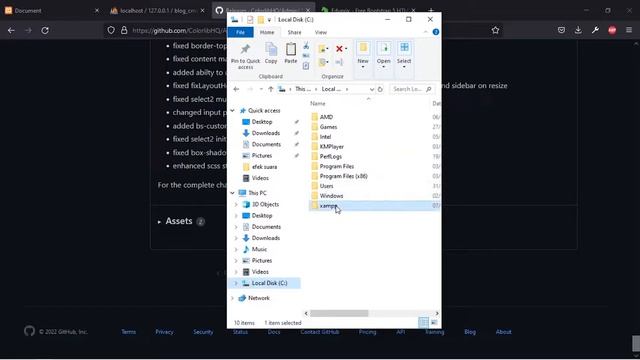This screenshot has height=360, width=640.
Task: Open the Security footer link
Action: pyautogui.click(x=203, y=332)
